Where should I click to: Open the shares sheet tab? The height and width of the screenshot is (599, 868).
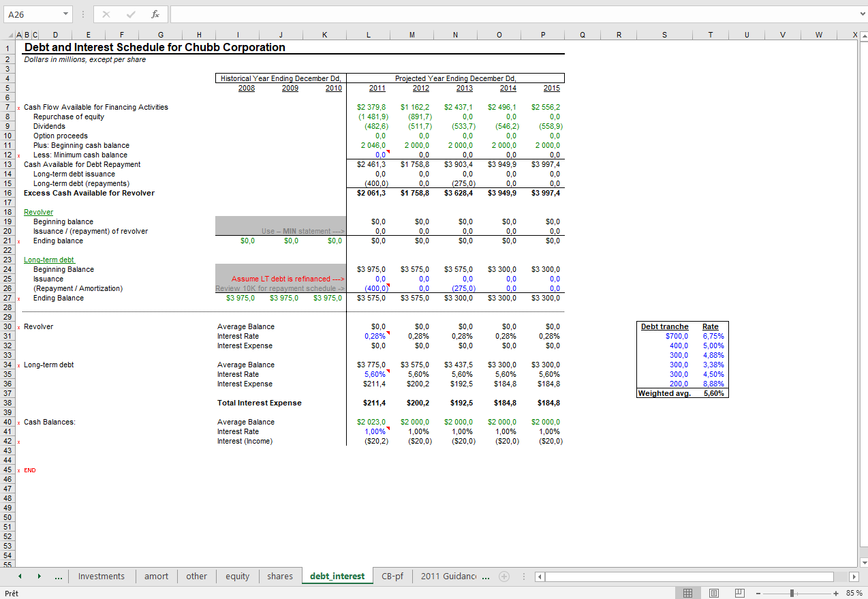pos(280,577)
